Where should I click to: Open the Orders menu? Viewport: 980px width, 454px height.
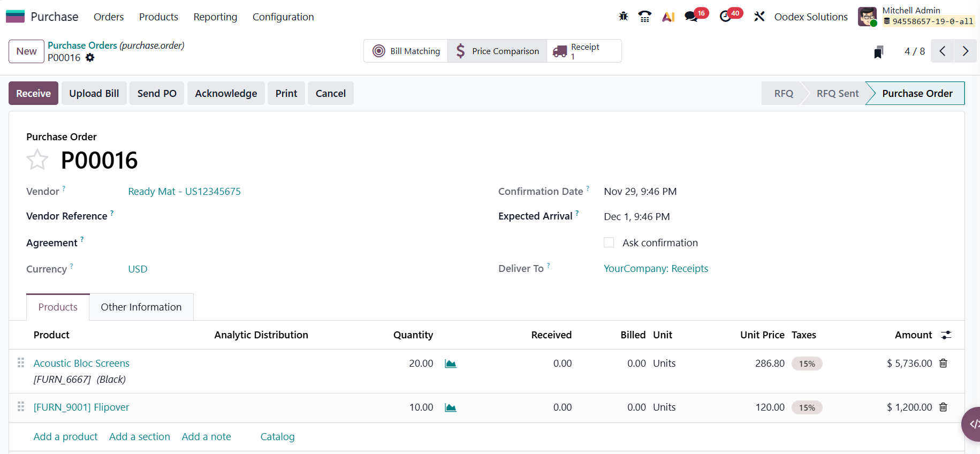tap(109, 17)
